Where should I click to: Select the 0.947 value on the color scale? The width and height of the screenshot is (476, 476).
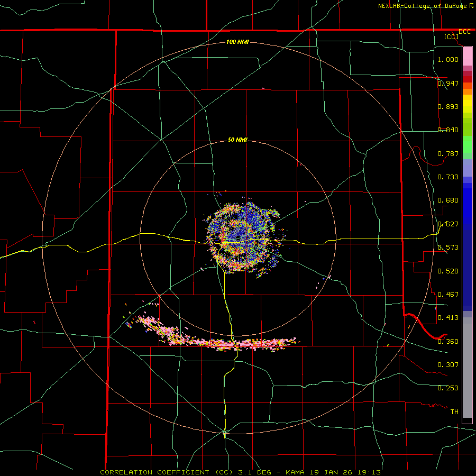point(448,83)
